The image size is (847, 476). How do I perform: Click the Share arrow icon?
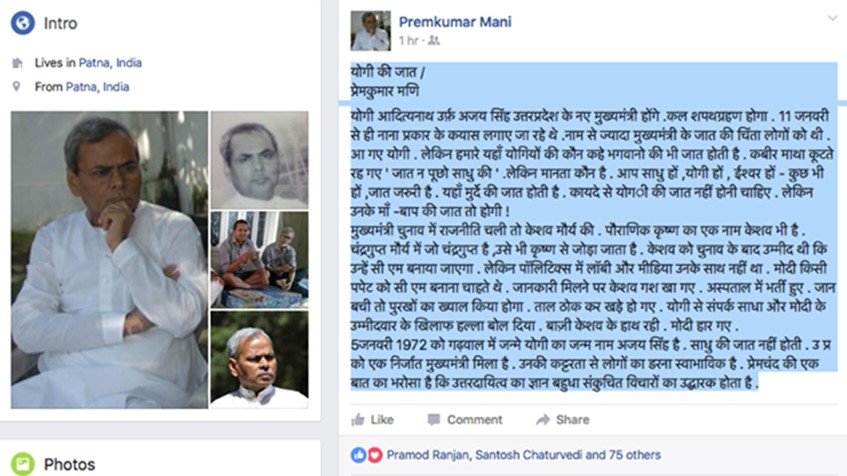point(542,420)
